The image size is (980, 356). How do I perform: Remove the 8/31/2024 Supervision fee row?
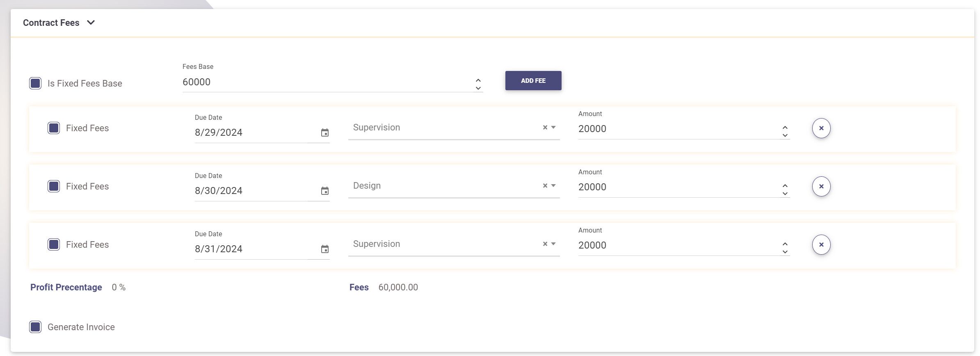[821, 245]
